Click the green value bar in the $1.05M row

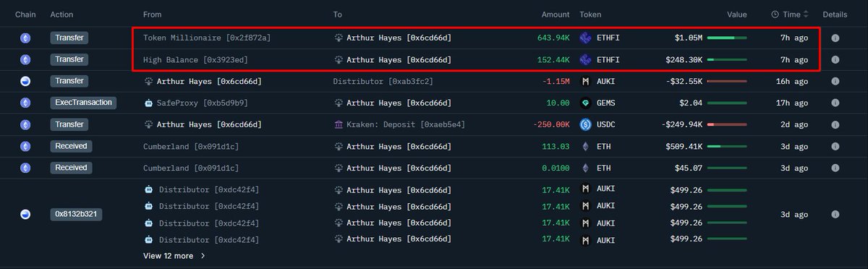(727, 38)
